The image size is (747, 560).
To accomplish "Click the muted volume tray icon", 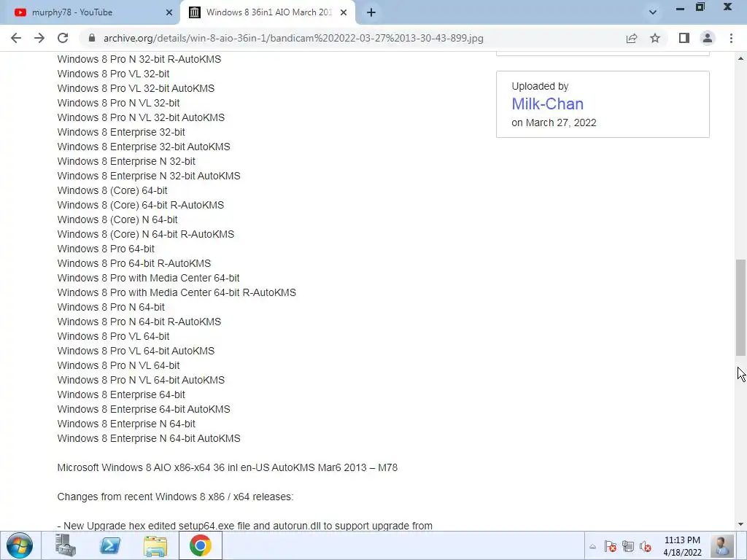I will pos(646,547).
